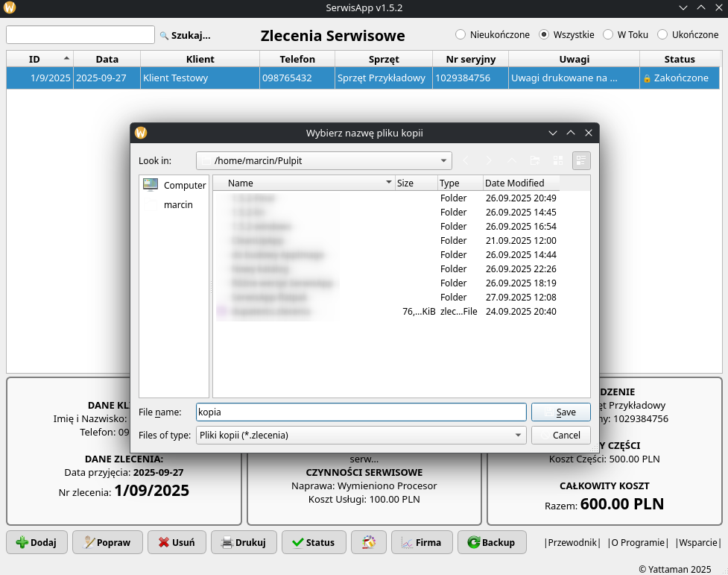Click the File name input field
Viewport: 728px width, 575px height.
coord(361,412)
